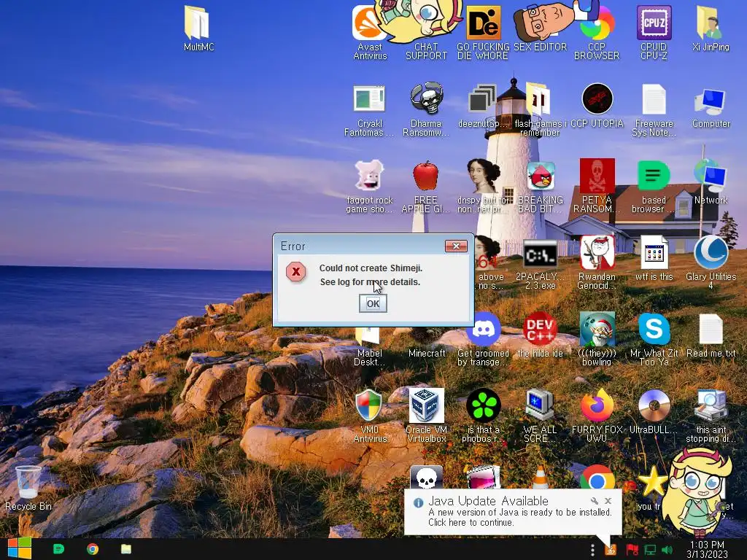Open Read me.txt file
Screen dimensions: 747x560
tap(711, 335)
